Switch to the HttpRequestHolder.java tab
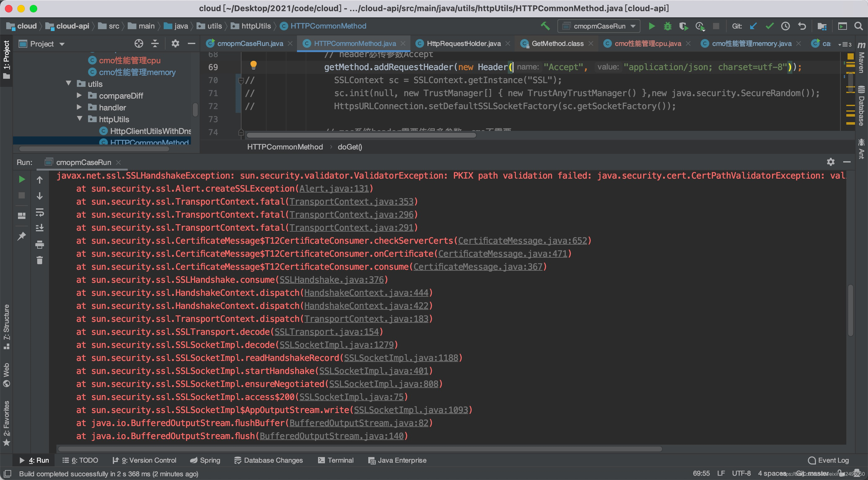This screenshot has height=480, width=868. point(463,43)
